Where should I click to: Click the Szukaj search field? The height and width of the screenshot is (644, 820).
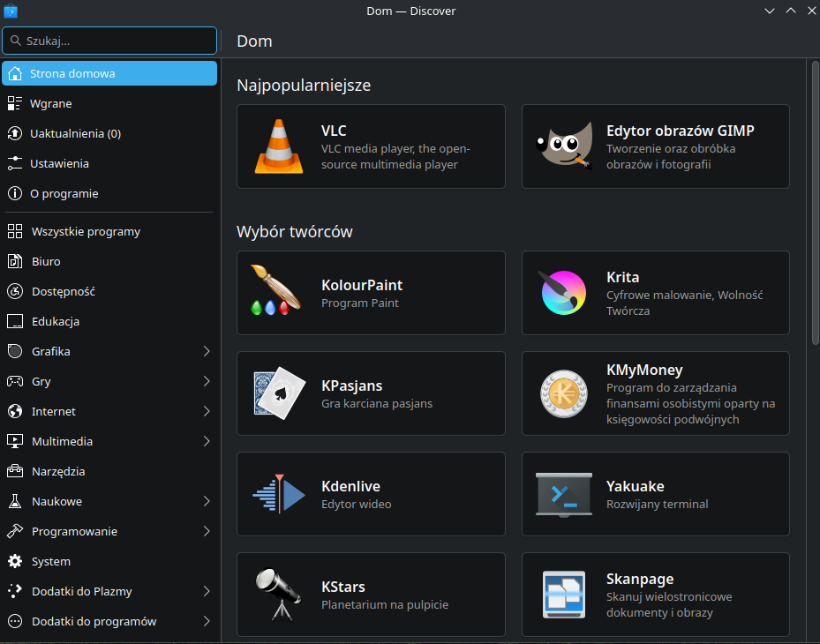tap(115, 41)
